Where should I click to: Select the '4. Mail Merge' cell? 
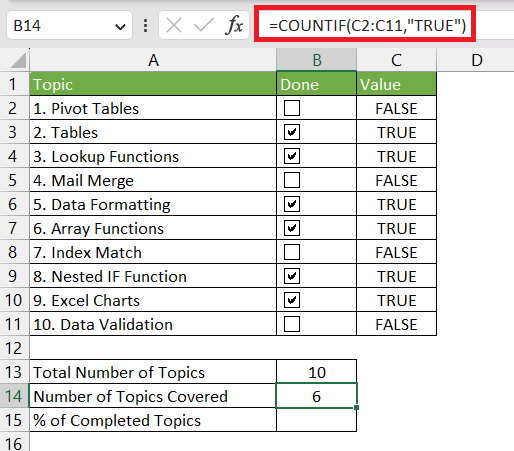click(153, 180)
